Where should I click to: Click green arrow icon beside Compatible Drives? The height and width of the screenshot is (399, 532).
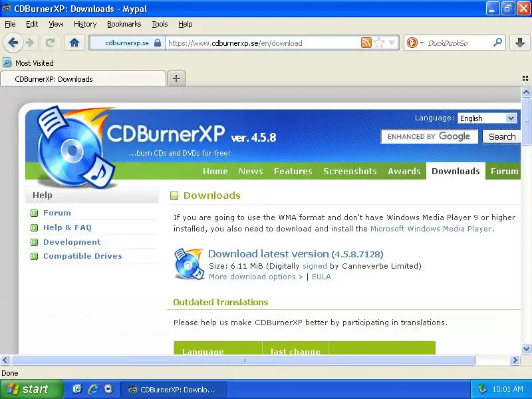tap(35, 256)
